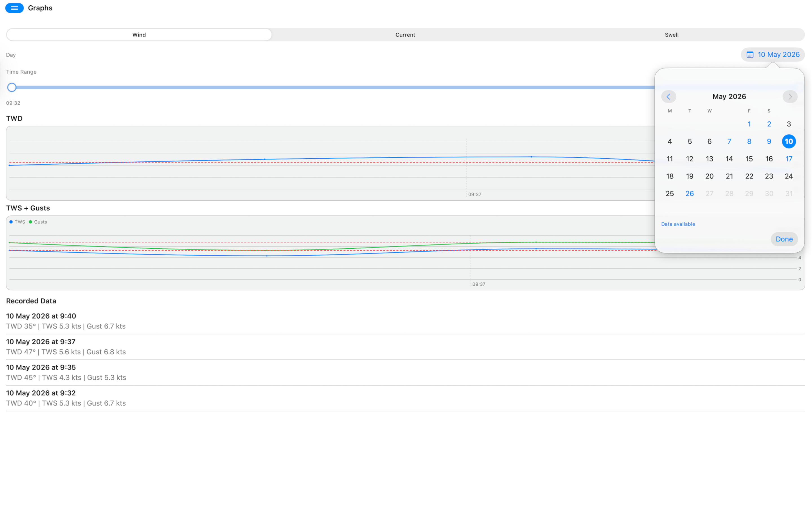Click the May 2026 month title
812x508 pixels.
[x=729, y=97]
